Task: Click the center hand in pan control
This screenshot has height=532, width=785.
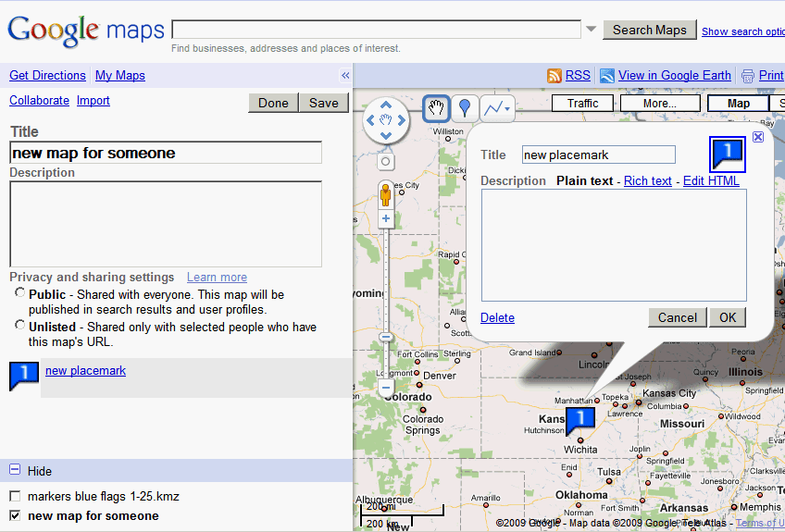Action: point(385,120)
